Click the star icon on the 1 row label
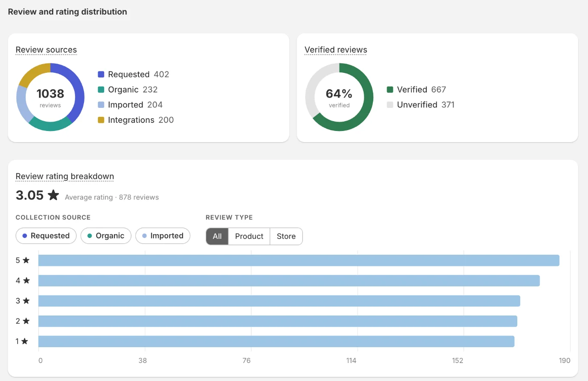 [25, 341]
